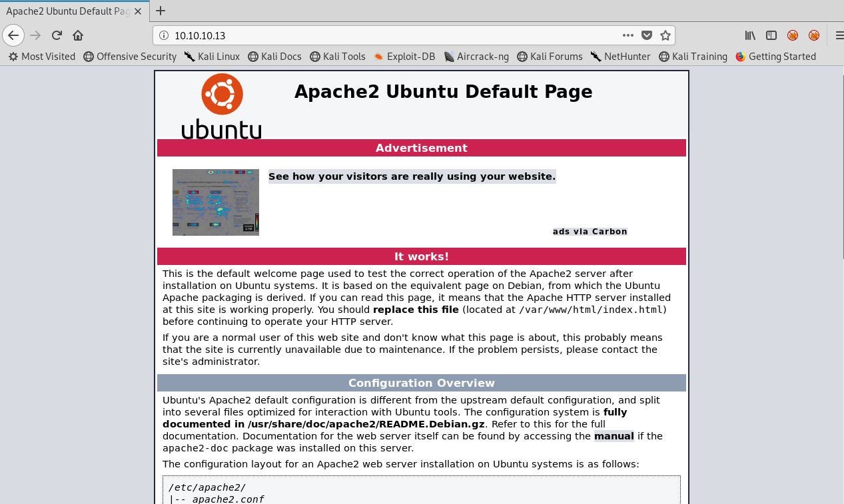Reload the current page
This screenshot has width=844, height=504.
pos(57,35)
